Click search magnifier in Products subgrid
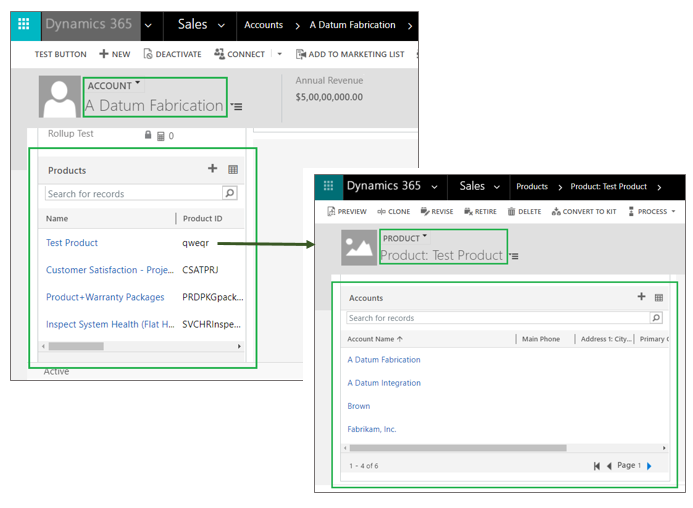This screenshot has width=693, height=508. pyautogui.click(x=230, y=193)
